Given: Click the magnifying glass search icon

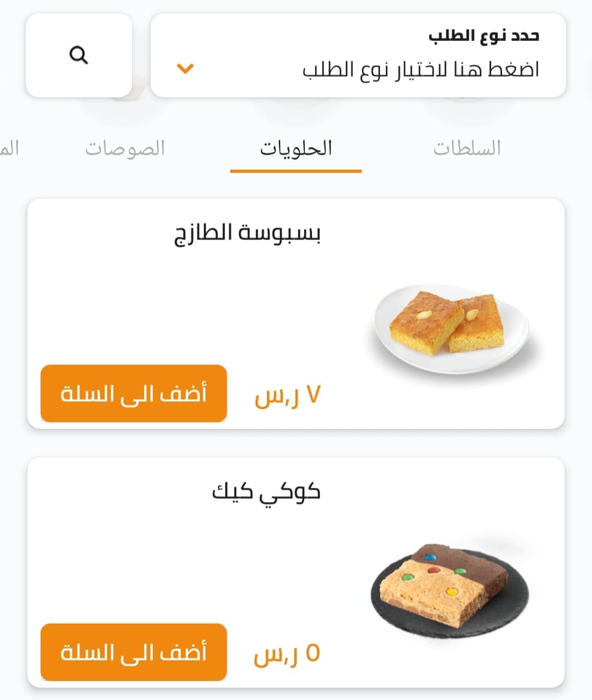Looking at the screenshot, I should tap(79, 56).
